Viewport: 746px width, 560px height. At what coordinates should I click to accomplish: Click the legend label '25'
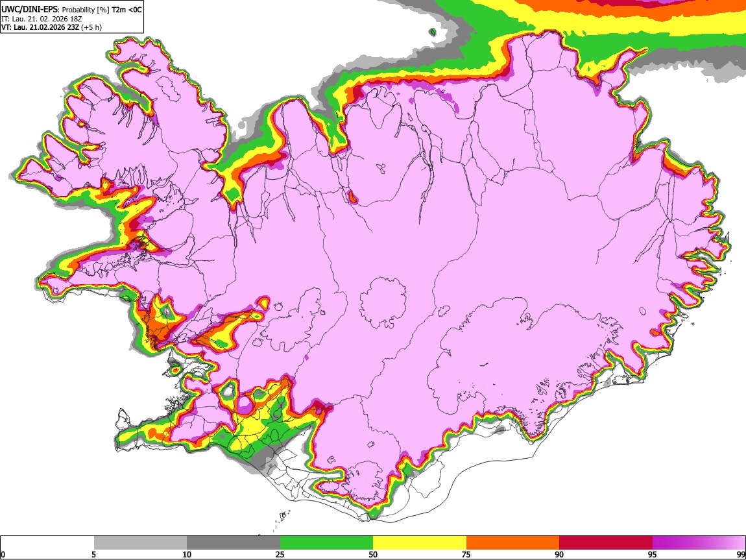280,554
